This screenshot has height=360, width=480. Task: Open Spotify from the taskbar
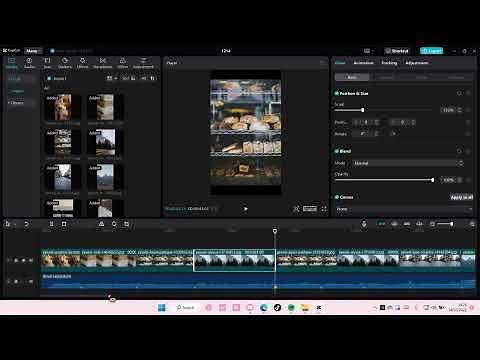[291, 308]
